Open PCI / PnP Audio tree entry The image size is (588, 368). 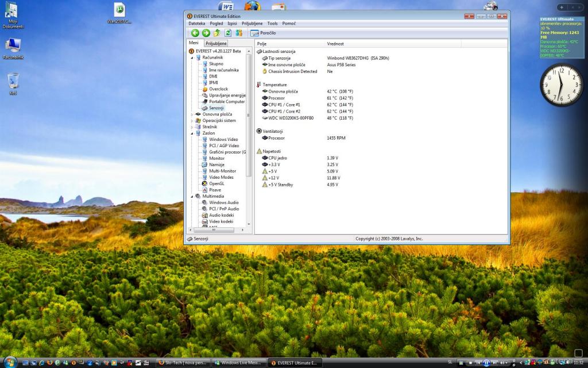click(x=220, y=209)
